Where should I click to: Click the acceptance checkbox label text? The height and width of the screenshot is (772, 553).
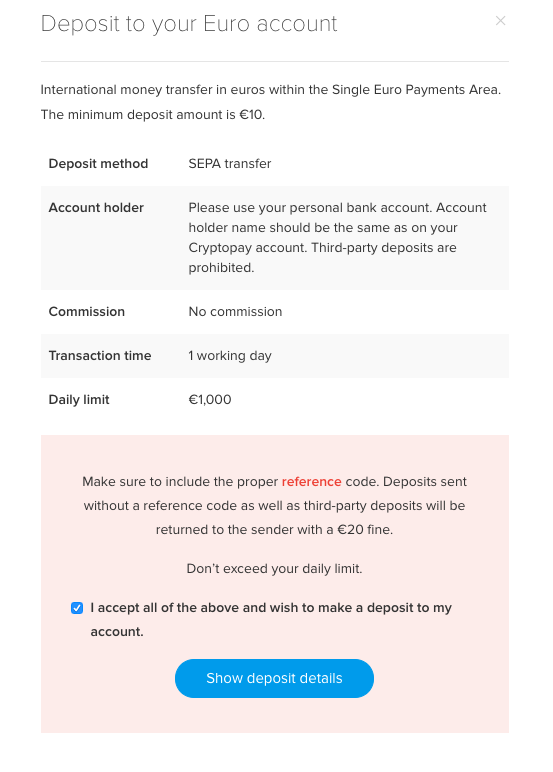(x=271, y=619)
